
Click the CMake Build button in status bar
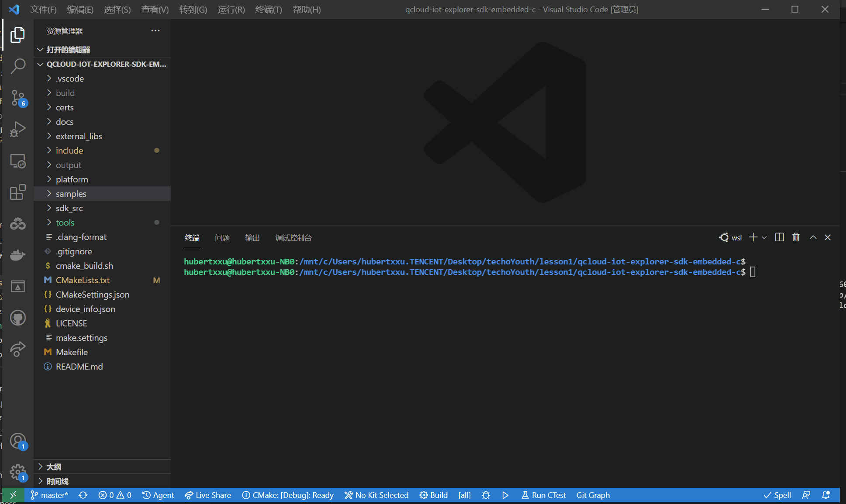[433, 495]
